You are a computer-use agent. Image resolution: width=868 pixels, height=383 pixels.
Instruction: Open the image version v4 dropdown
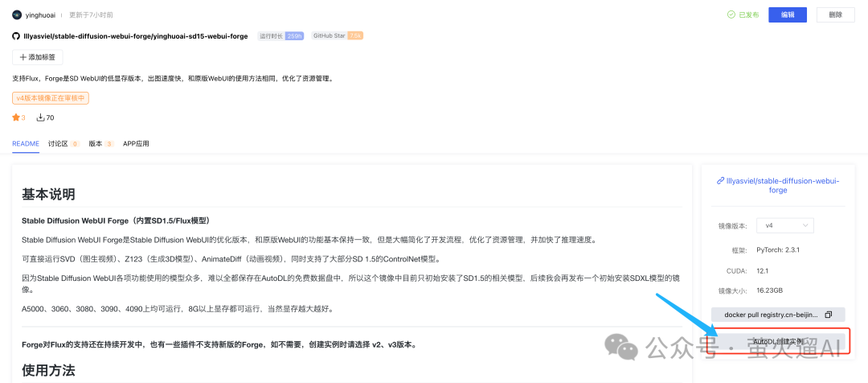[x=785, y=225]
